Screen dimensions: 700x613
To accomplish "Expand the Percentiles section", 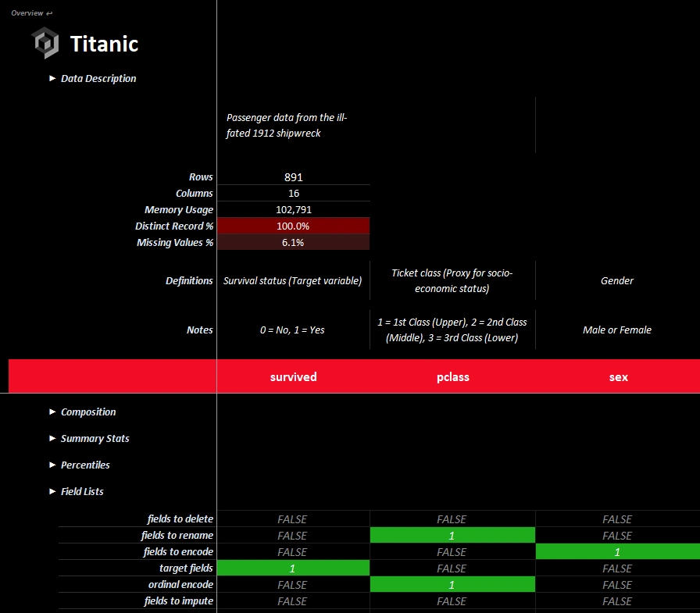I will (80, 465).
